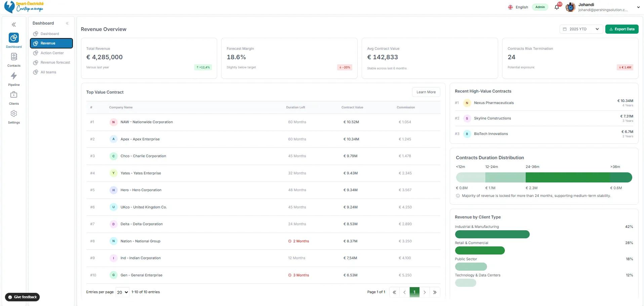
Task: Click Hero company avatar icon
Action: click(113, 190)
